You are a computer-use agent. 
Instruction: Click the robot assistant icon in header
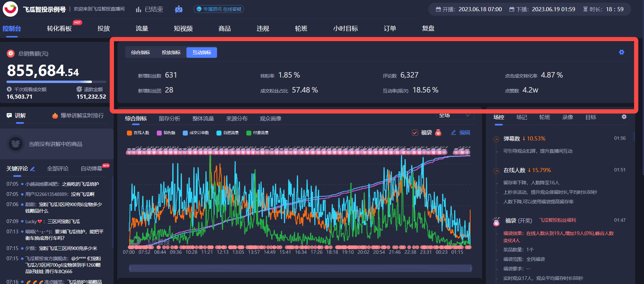(179, 9)
